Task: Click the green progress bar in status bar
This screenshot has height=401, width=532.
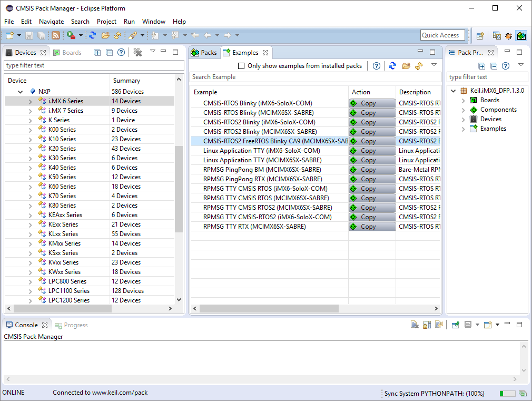Action: pos(507,394)
